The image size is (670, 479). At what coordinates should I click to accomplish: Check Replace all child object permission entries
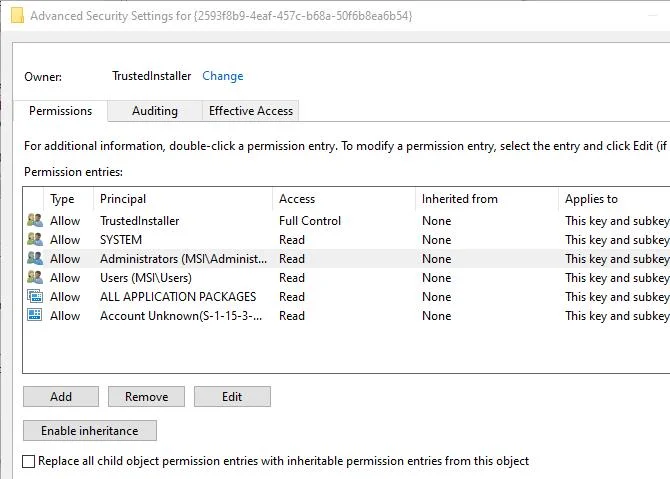[x=28, y=461]
